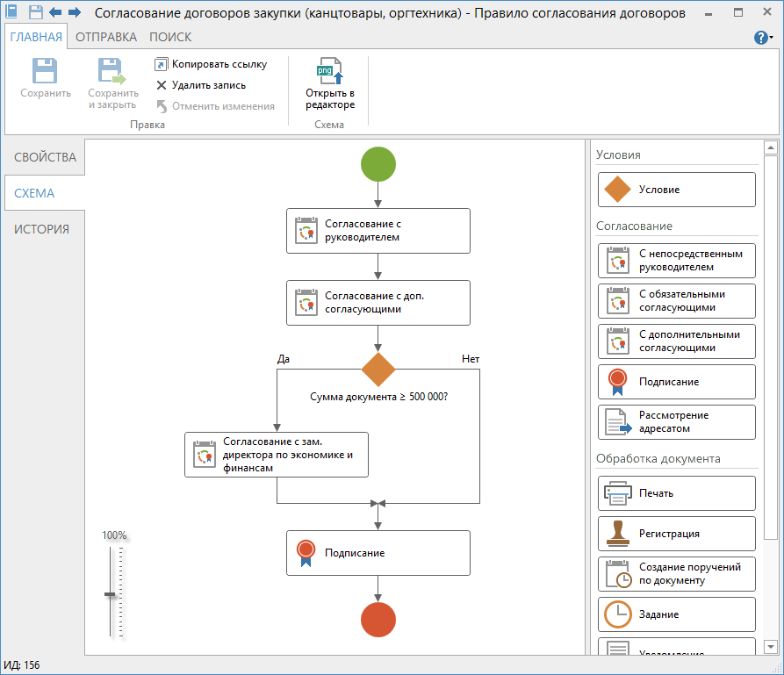Image resolution: width=784 pixels, height=675 pixels.
Task: Open help via the question mark icon
Action: [760, 37]
